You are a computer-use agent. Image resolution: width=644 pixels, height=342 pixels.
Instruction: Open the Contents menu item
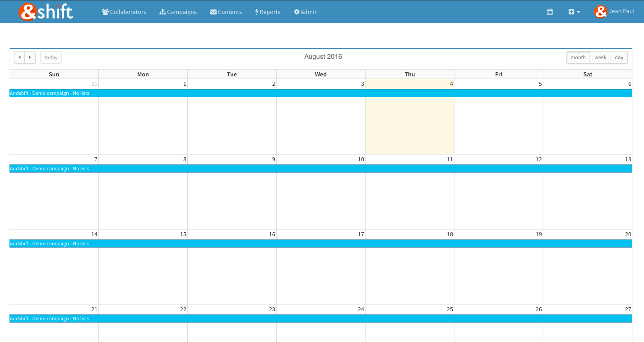coord(226,12)
